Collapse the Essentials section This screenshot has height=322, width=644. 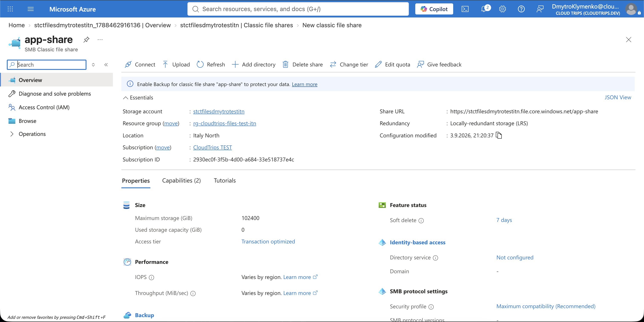(138, 98)
